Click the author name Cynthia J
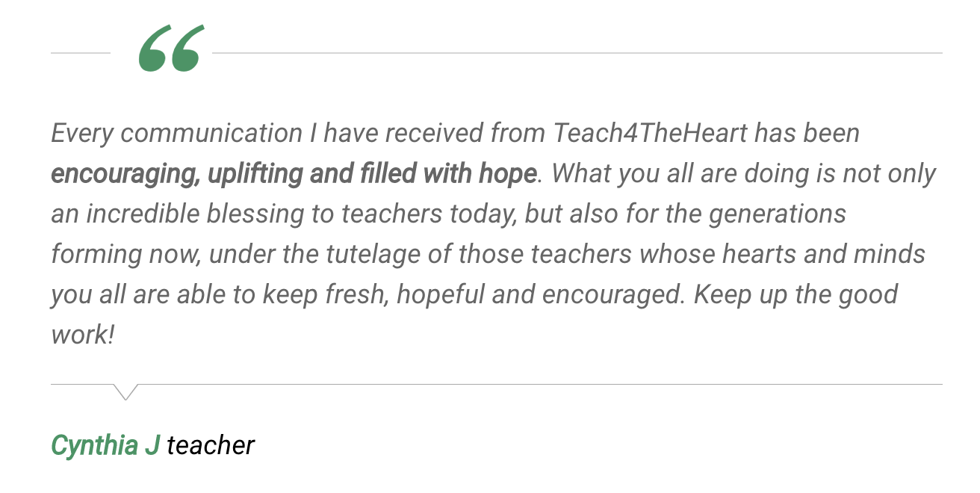 [x=105, y=445]
